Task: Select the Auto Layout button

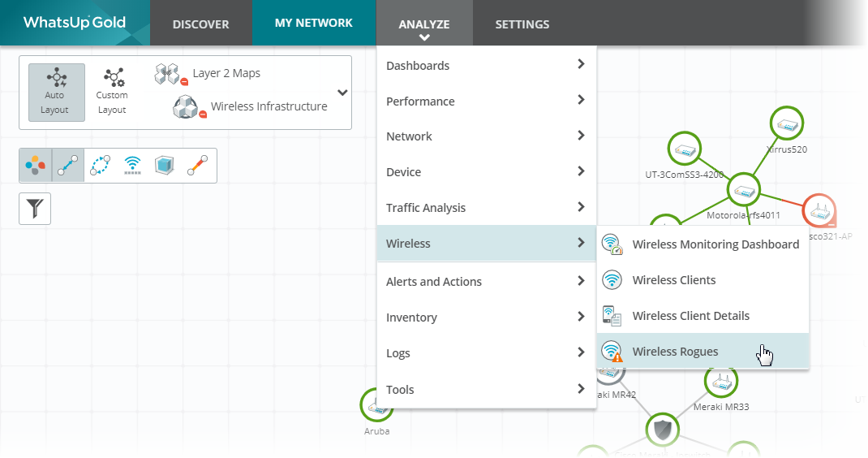Action: pos(57,92)
